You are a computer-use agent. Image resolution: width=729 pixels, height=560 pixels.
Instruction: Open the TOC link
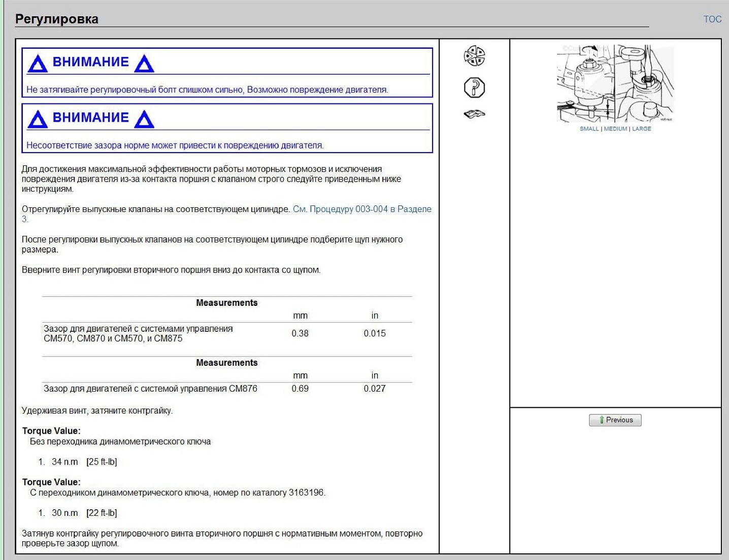click(x=712, y=19)
